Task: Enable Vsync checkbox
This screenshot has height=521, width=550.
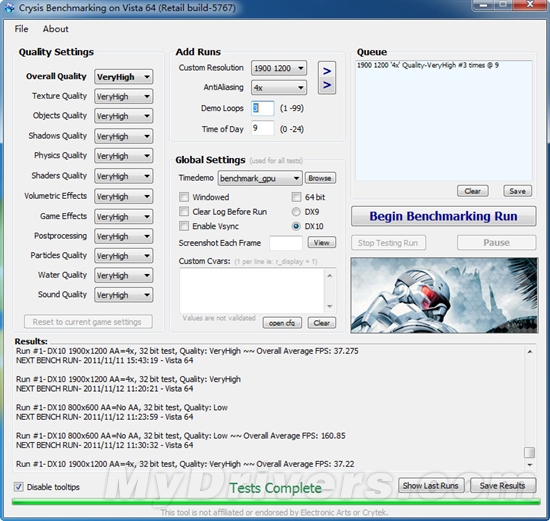Action: click(x=184, y=226)
